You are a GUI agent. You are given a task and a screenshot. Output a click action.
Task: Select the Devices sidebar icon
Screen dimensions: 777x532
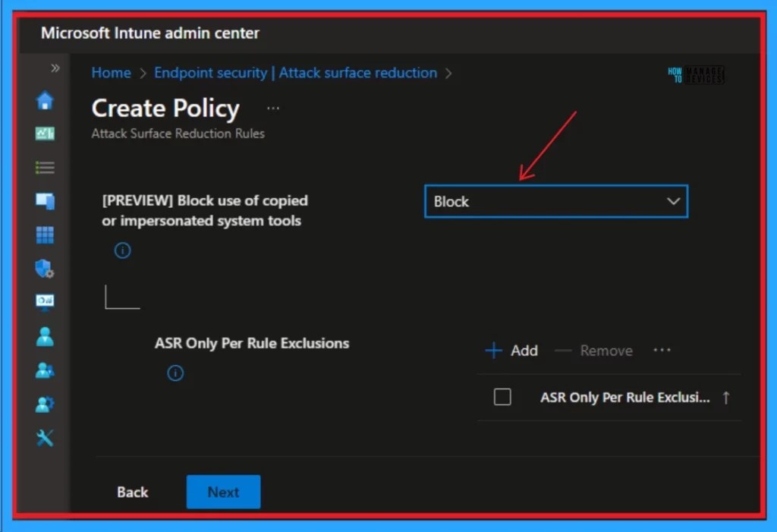[x=45, y=200]
